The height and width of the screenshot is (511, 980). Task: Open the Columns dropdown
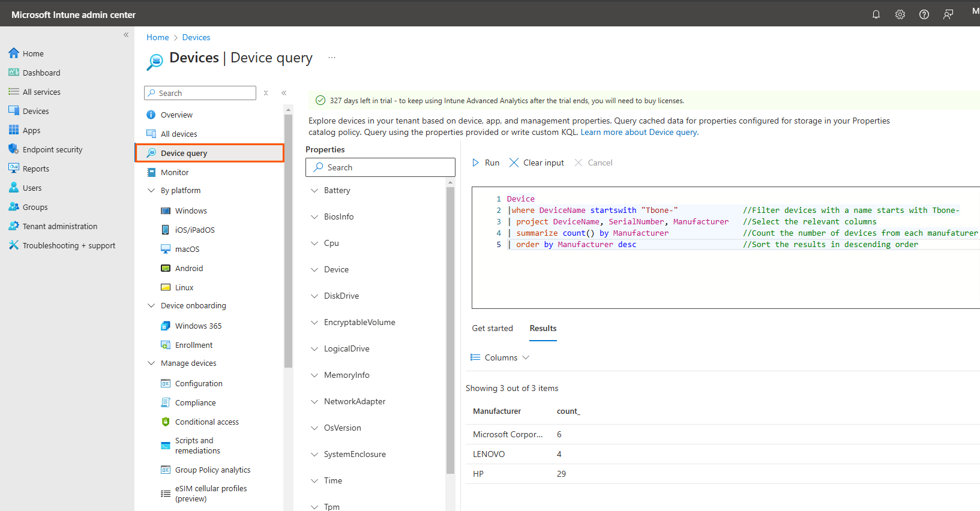[500, 357]
